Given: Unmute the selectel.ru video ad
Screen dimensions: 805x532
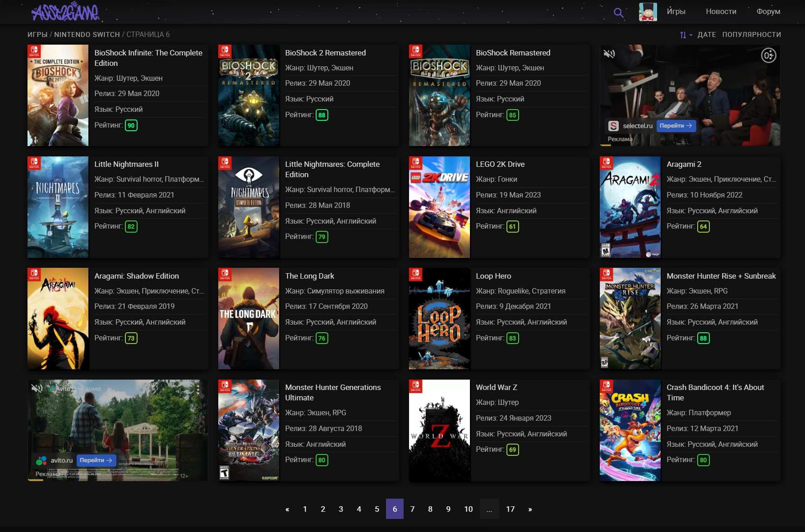Looking at the screenshot, I should tap(609, 54).
